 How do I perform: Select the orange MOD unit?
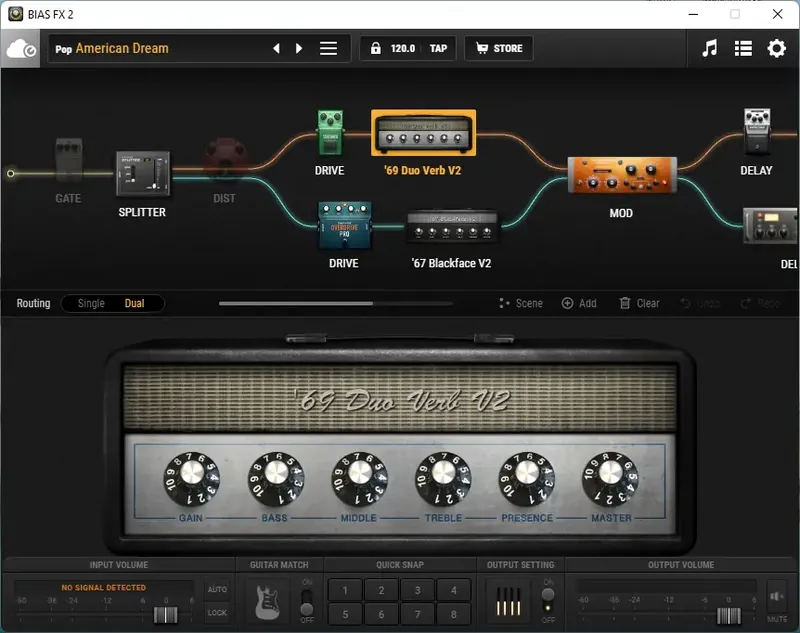coord(622,175)
